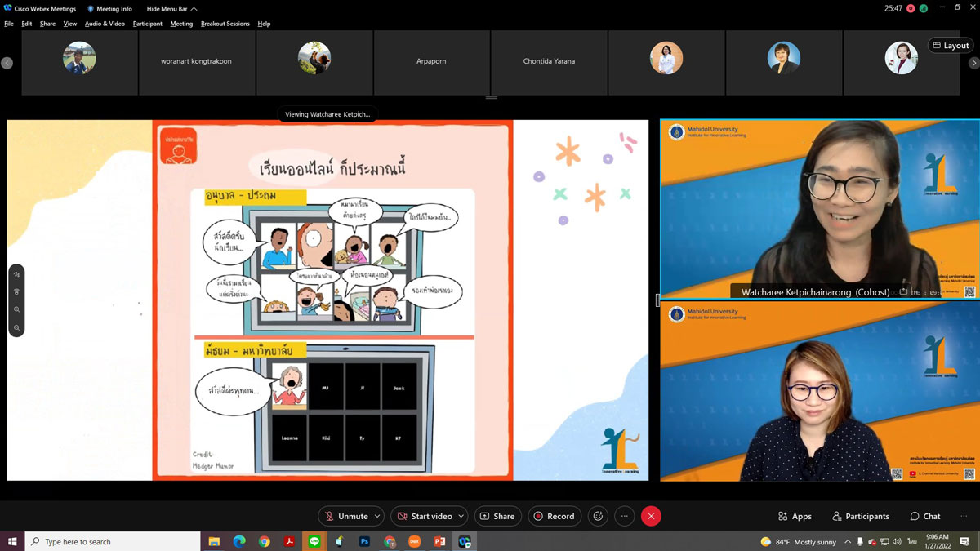The width and height of the screenshot is (980, 551).
Task: Open the Audio & Video menu
Action: [x=105, y=24]
